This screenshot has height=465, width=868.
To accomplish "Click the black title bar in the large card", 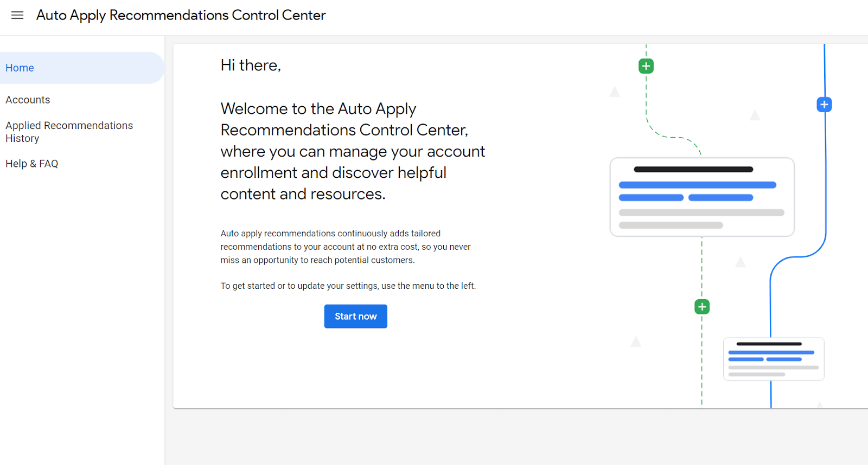I will tap(693, 169).
